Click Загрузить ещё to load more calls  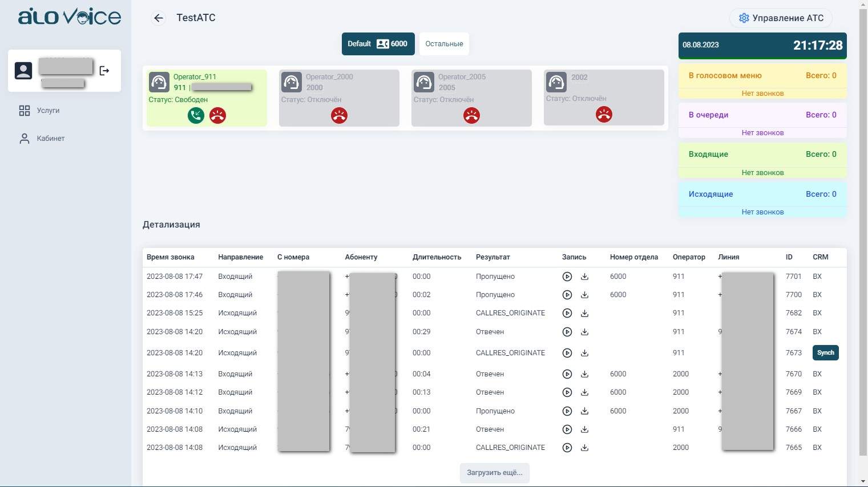(494, 473)
